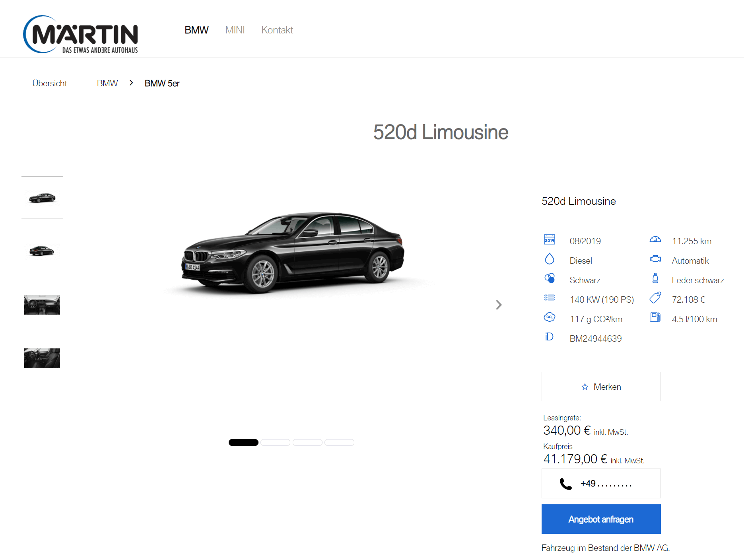Click fuel pump icon beside 4.5 l/100 km
Image resolution: width=744 pixels, height=560 pixels.
coord(655,317)
